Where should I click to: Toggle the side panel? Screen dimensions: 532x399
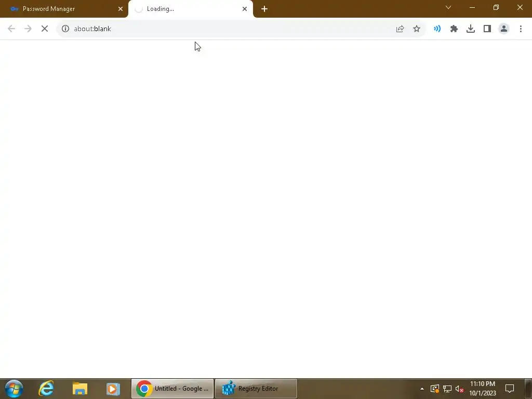coord(487,29)
